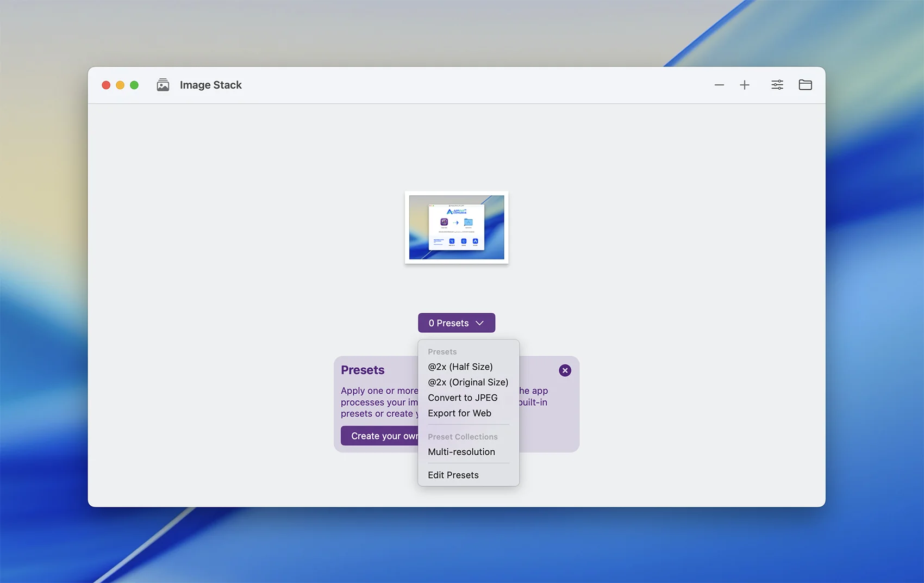This screenshot has width=924, height=583.
Task: Collapse the 0 Presets dropdown button
Action: tap(457, 323)
